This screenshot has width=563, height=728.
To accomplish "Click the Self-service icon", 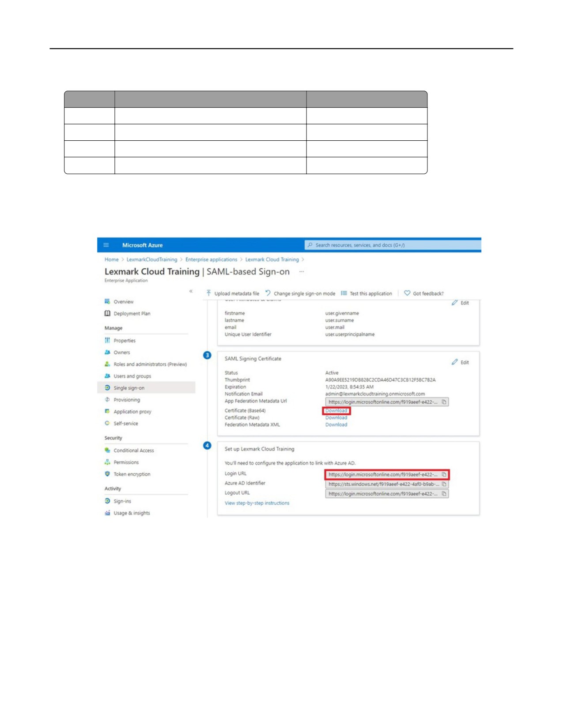I will pyautogui.click(x=107, y=423).
